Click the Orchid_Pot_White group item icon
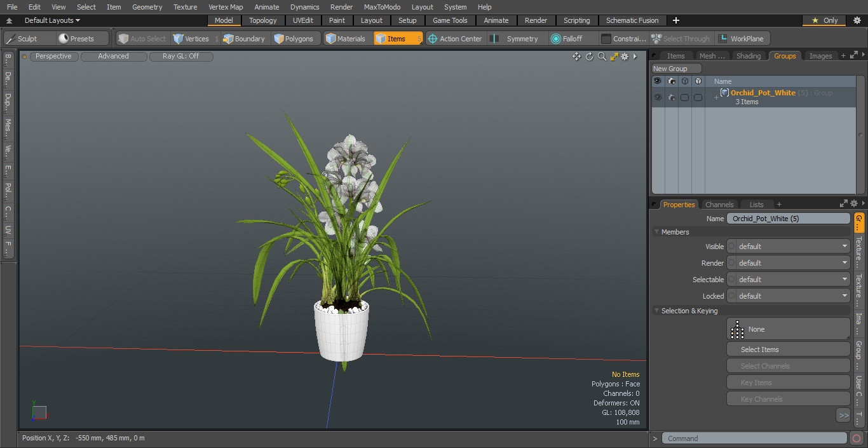The width and height of the screenshot is (868, 448). click(724, 93)
